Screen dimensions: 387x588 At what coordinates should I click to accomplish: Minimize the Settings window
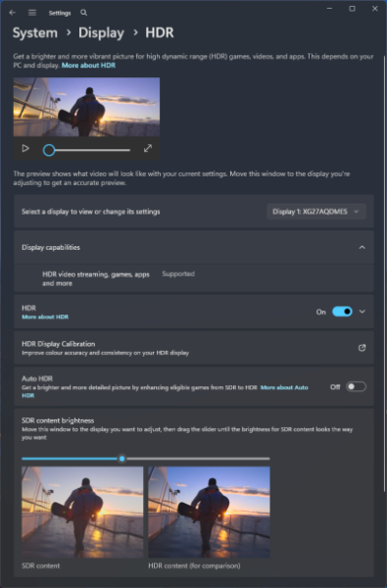coord(329,9)
